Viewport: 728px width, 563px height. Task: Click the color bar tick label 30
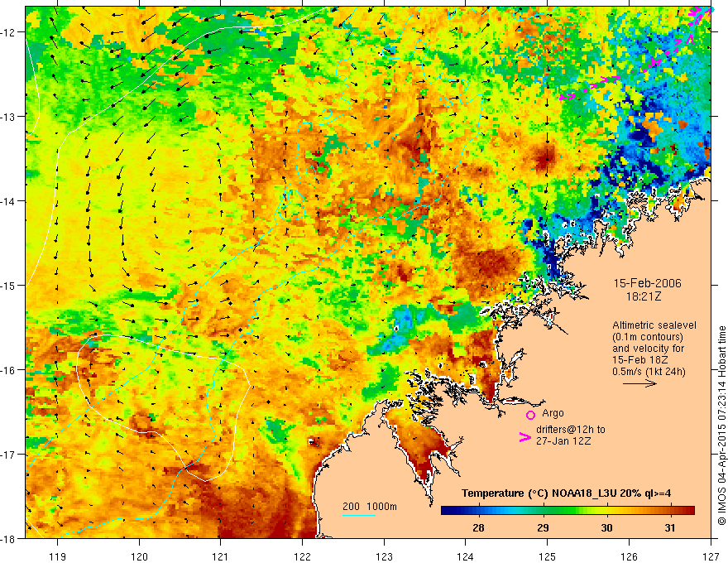pos(606,527)
